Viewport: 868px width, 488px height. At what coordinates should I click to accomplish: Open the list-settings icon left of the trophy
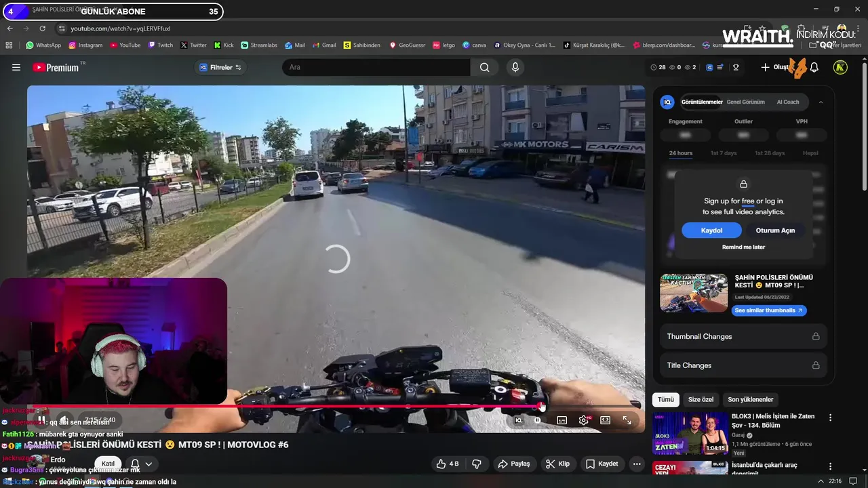(x=720, y=67)
